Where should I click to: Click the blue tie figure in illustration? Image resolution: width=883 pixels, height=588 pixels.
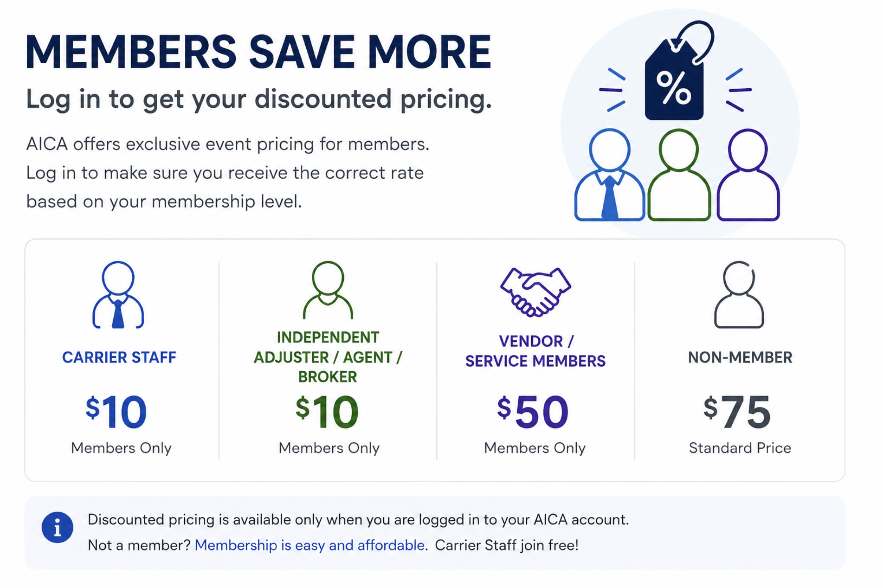(x=609, y=175)
